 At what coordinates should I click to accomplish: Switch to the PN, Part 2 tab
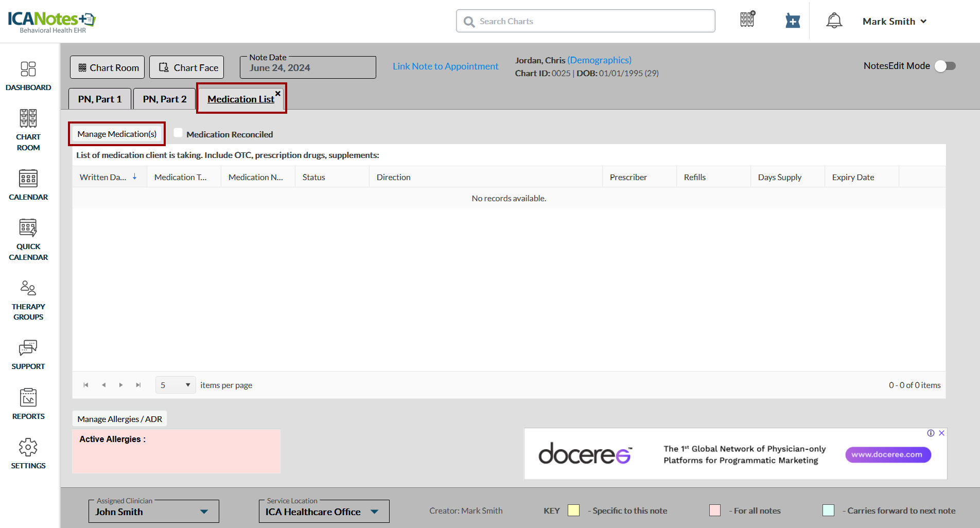165,99
